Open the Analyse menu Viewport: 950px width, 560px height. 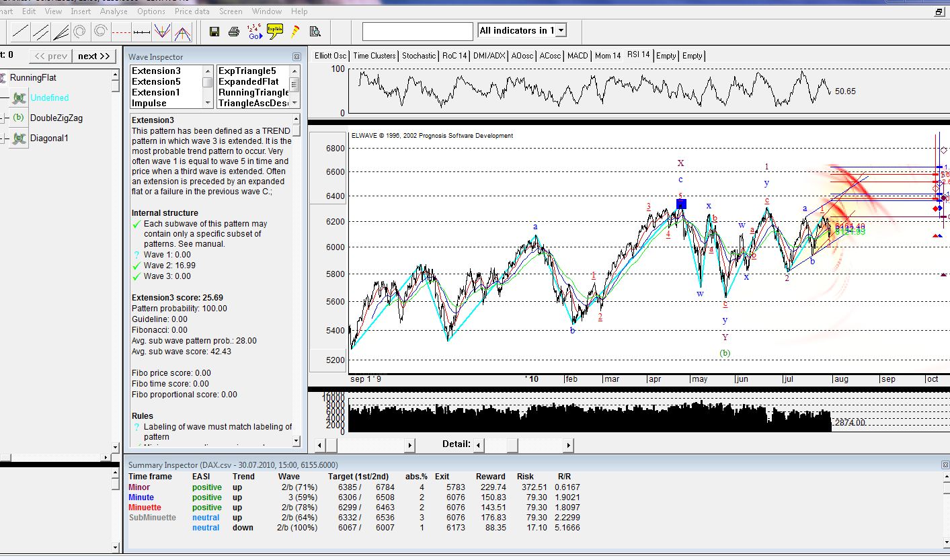114,11
